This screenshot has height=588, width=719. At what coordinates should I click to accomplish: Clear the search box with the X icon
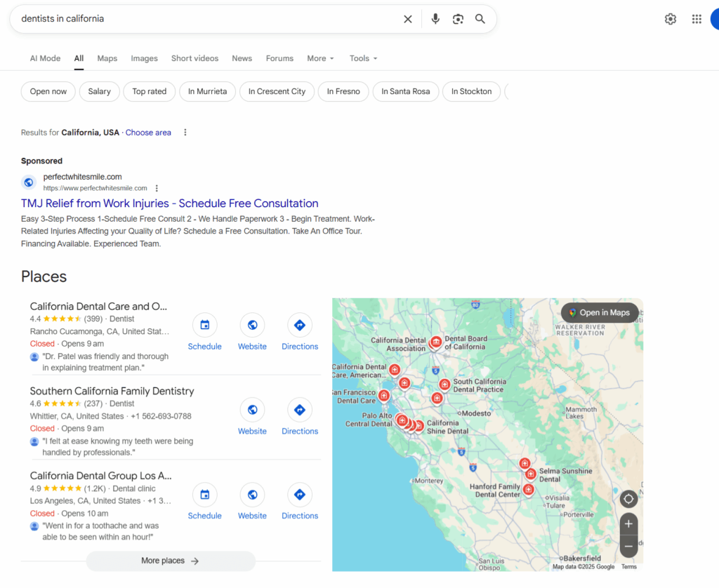pos(408,19)
